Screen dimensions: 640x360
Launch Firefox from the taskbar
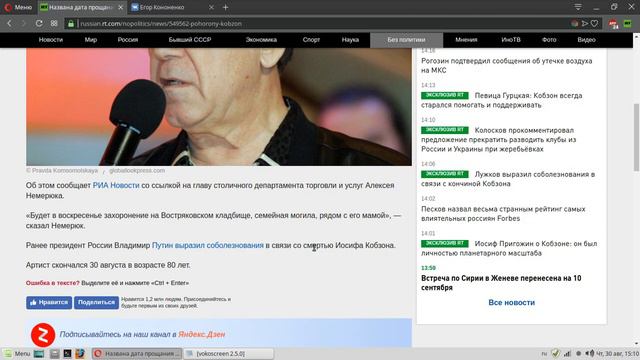[x=80, y=353]
